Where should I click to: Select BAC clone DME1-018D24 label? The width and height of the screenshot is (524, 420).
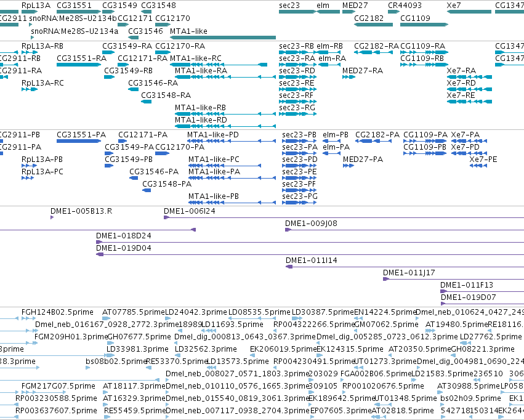[124, 236]
